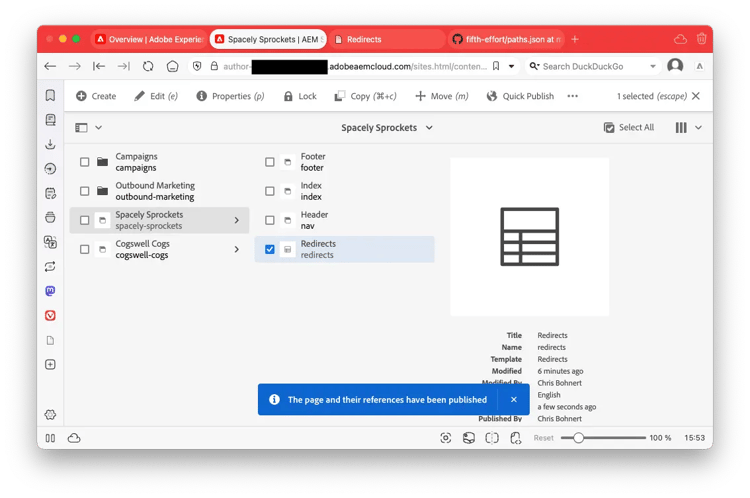This screenshot has width=750, height=498.
Task: Open the Bookmarks panel in the sidebar
Action: tap(50, 95)
